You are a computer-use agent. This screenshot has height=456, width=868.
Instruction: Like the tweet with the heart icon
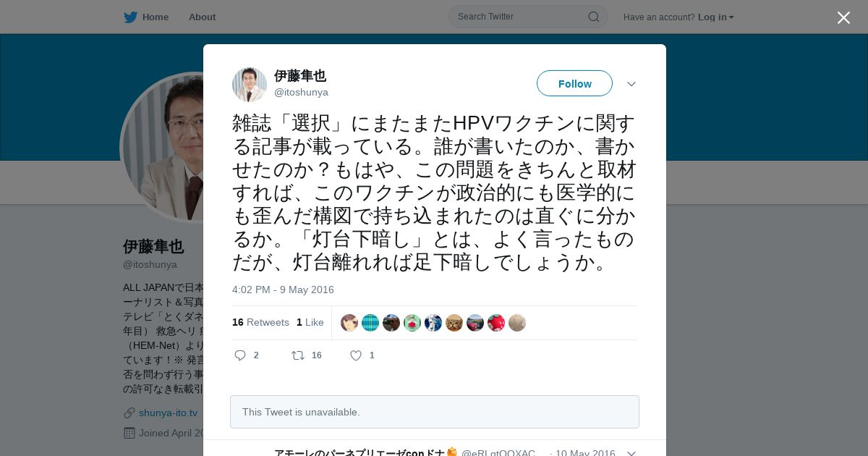pyautogui.click(x=356, y=355)
